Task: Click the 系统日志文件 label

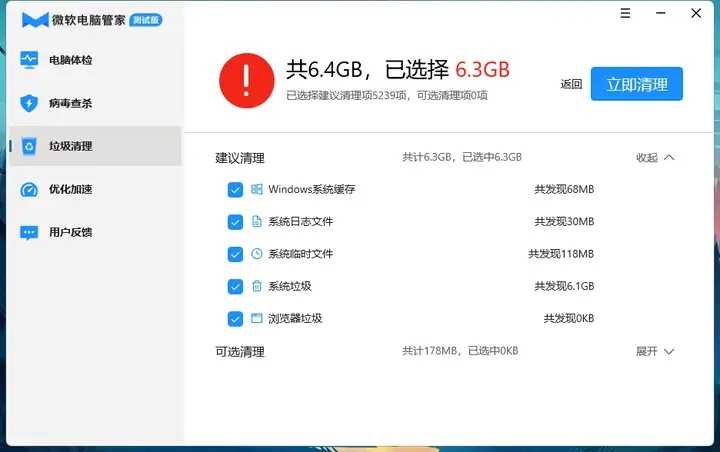Action: click(x=301, y=221)
